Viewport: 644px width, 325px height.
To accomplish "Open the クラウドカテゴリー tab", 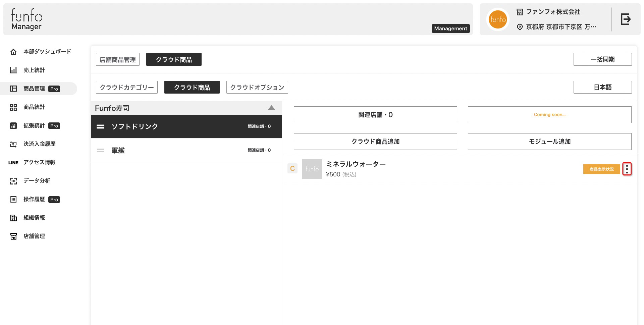I will click(x=127, y=87).
